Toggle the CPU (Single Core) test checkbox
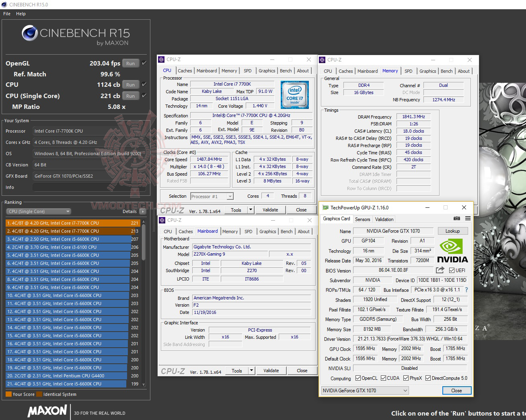 click(144, 96)
